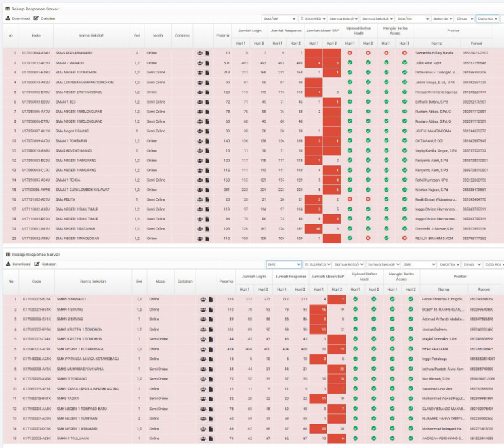The image size is (504, 448).
Task: Click the Moda column header in SMK table
Action: point(160,281)
